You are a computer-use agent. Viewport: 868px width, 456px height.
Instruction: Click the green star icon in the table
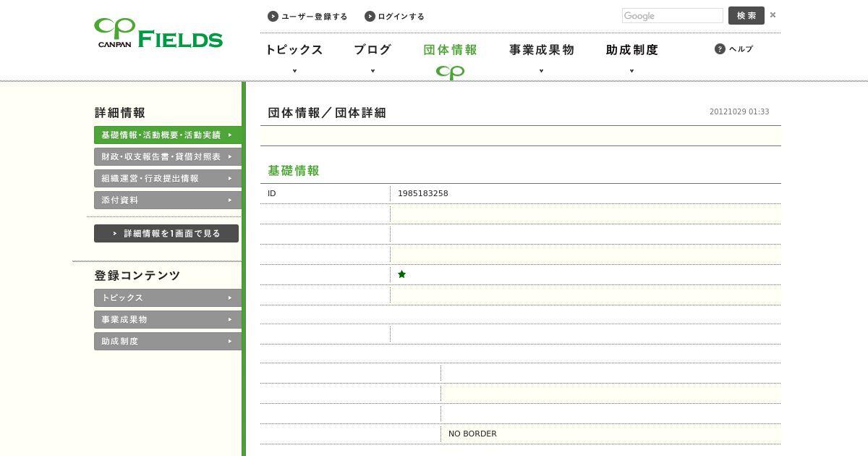401,274
